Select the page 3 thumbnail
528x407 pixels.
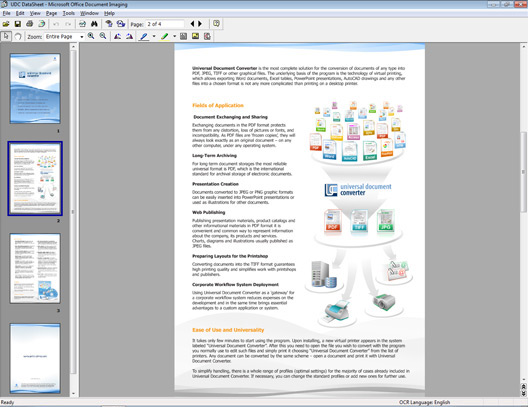35,268
